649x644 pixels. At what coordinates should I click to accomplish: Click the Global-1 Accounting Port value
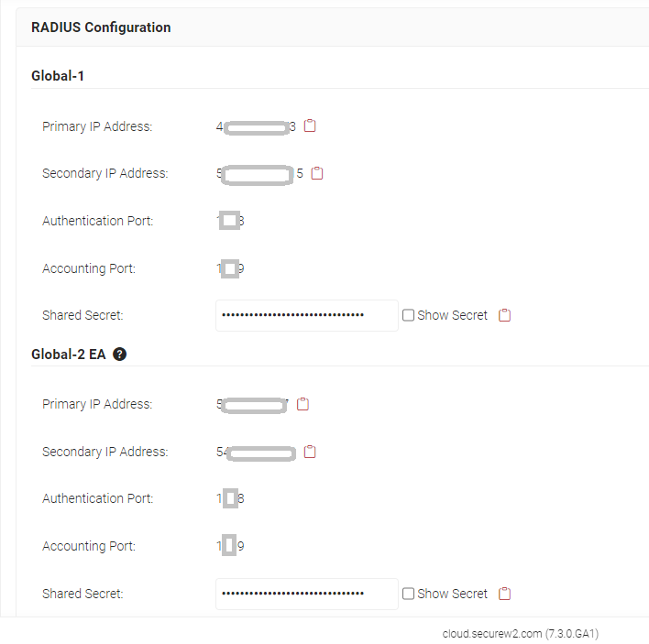coord(230,268)
